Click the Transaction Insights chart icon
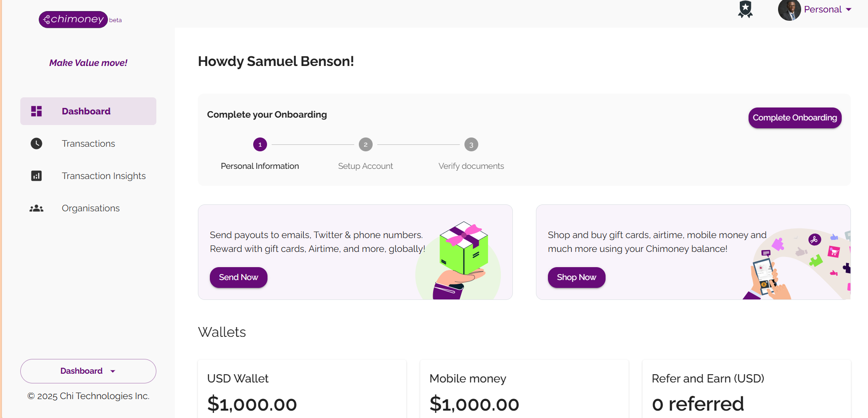868x418 pixels. coord(36,176)
